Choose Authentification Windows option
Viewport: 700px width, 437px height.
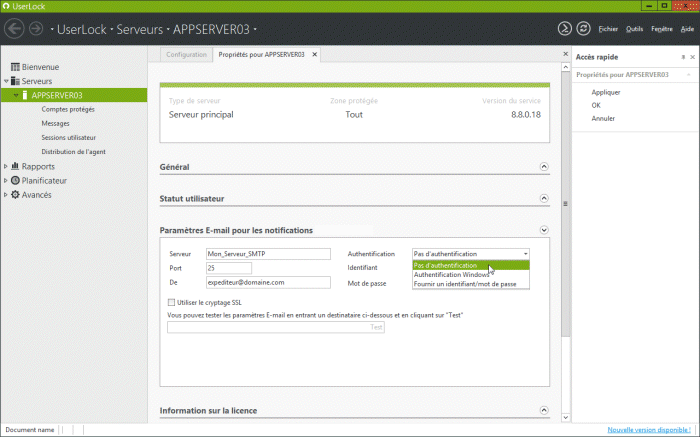pyautogui.click(x=471, y=275)
